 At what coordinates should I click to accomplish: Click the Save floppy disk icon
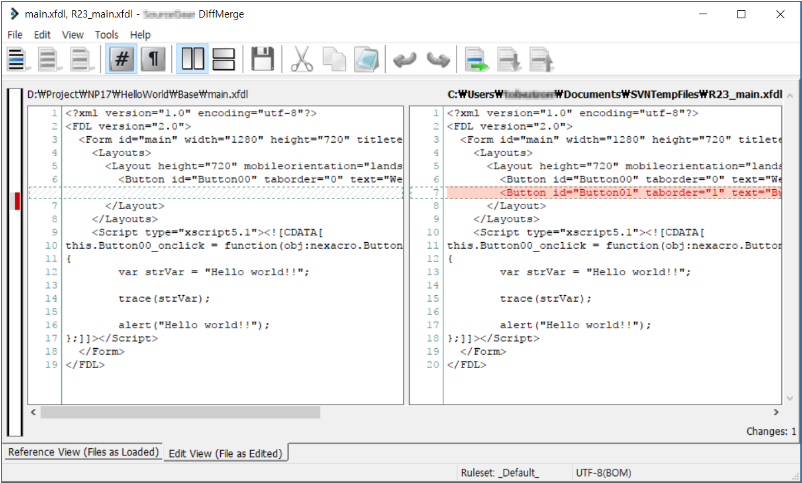pos(263,60)
